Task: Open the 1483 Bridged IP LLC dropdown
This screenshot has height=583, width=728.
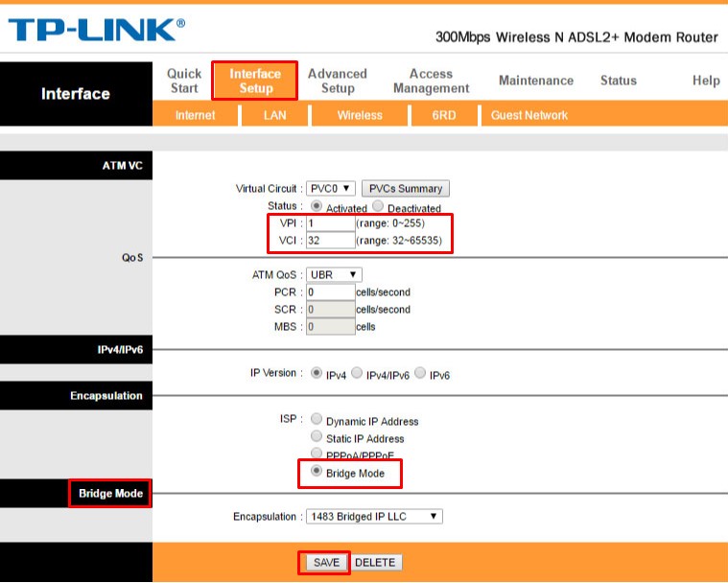Action: [x=374, y=516]
